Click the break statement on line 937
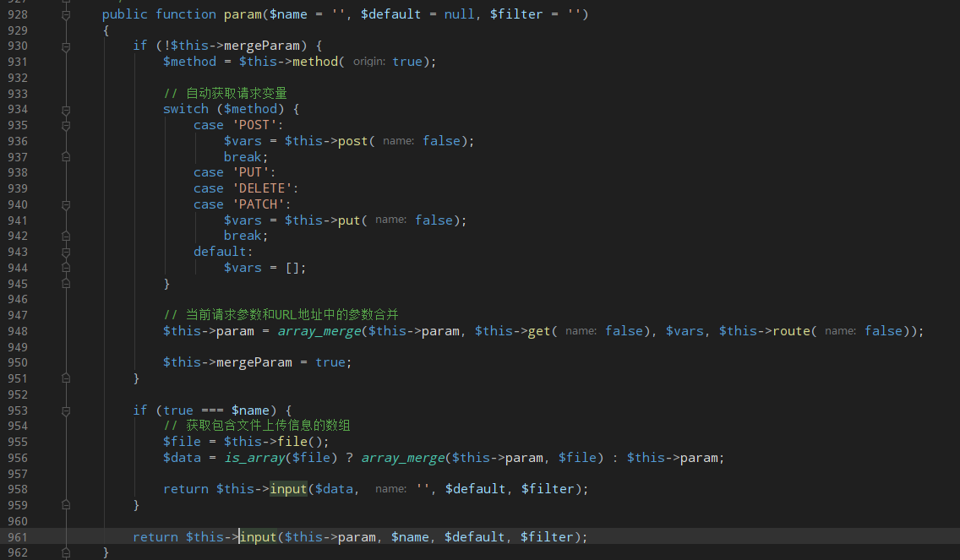Image resolution: width=960 pixels, height=560 pixels. [243, 156]
